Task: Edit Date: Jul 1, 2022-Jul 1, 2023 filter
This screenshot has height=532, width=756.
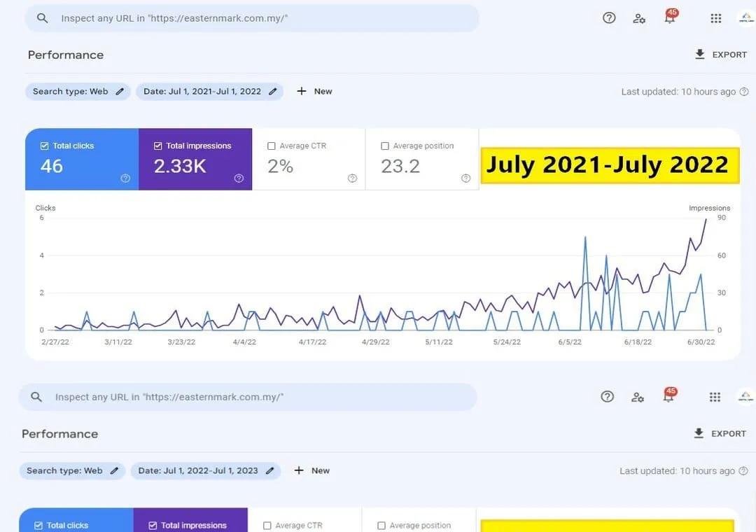Action: point(205,470)
